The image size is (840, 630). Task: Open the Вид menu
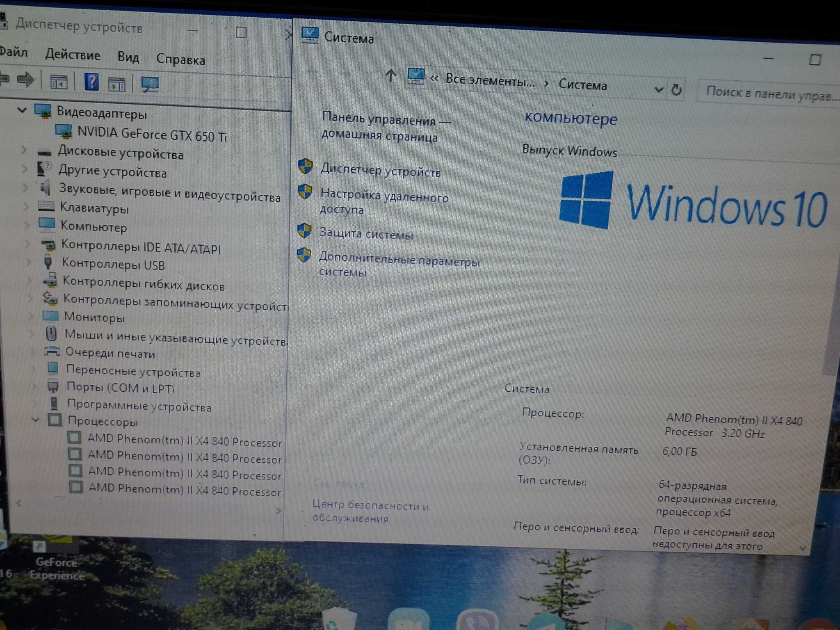(128, 57)
